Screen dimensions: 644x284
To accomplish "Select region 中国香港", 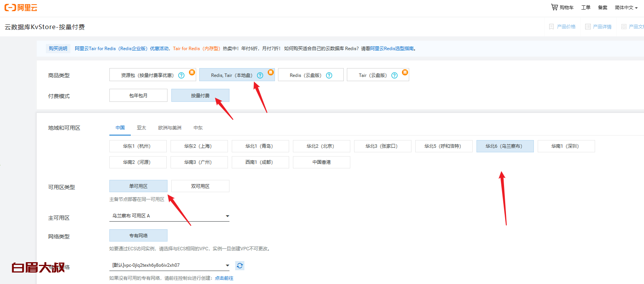I will tap(322, 162).
